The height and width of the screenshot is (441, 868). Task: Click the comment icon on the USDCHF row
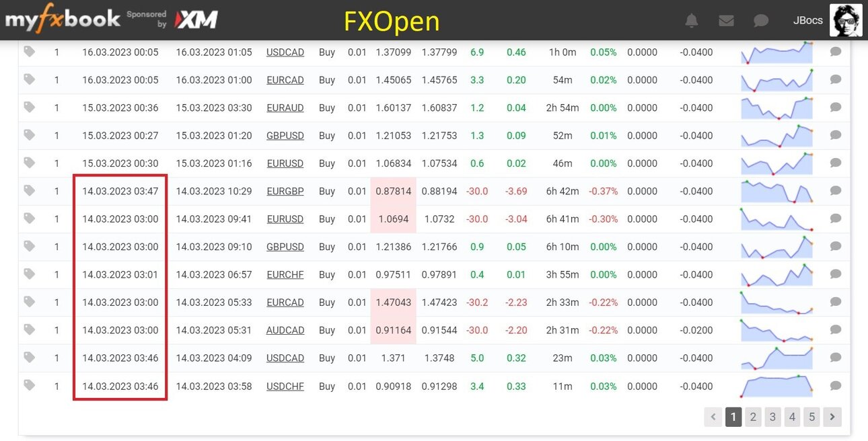tap(836, 386)
